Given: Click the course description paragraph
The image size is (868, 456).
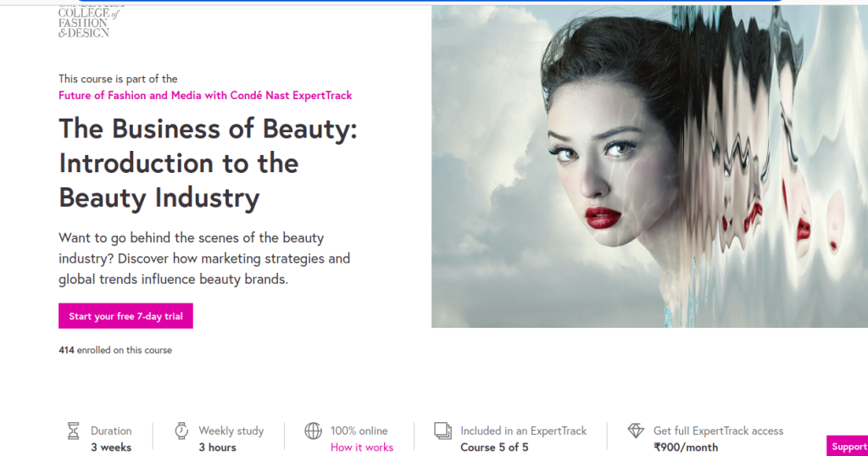Looking at the screenshot, I should (x=204, y=259).
